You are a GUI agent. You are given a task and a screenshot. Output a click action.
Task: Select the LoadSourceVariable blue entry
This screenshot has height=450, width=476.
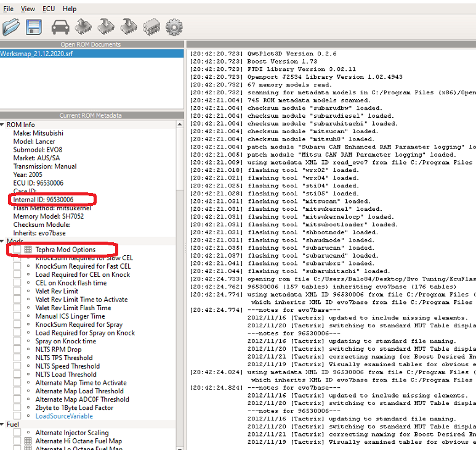[63, 416]
